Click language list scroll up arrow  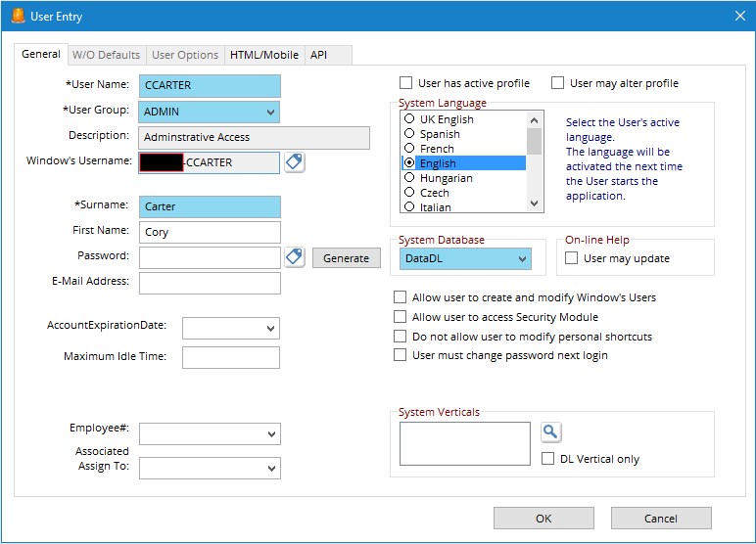pos(535,120)
